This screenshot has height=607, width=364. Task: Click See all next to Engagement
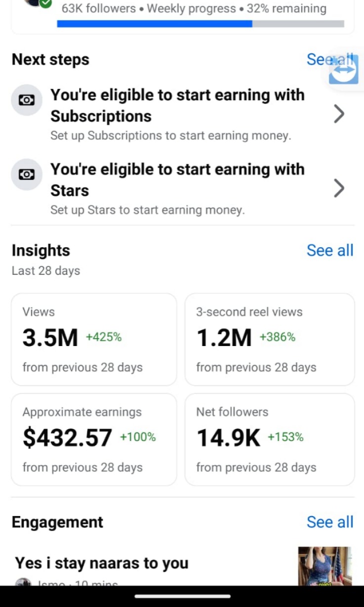click(x=330, y=522)
